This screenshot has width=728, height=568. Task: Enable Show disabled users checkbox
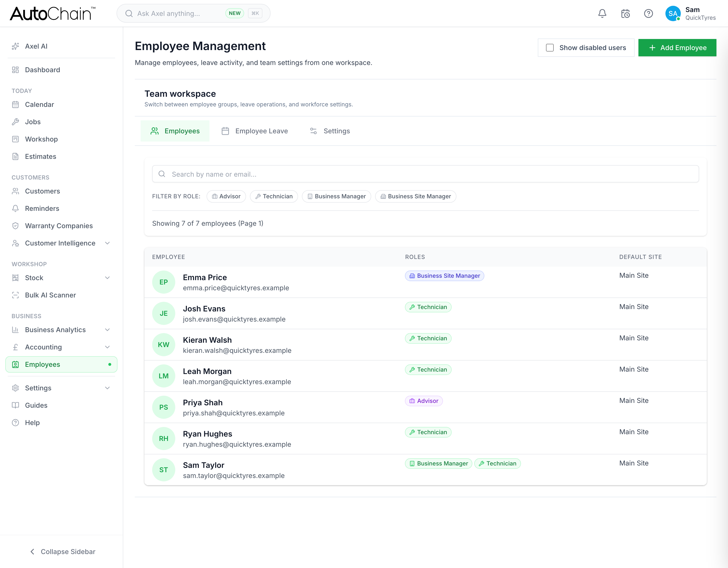pos(550,48)
